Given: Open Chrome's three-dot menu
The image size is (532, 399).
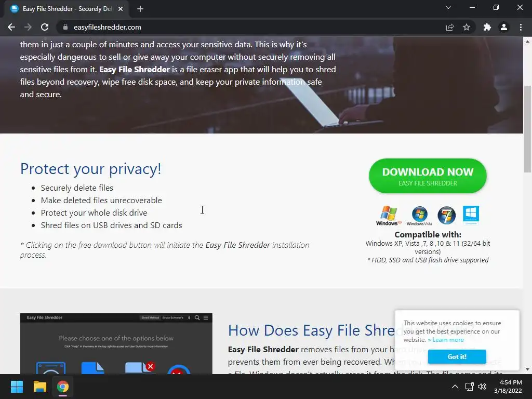Looking at the screenshot, I should click(x=521, y=27).
